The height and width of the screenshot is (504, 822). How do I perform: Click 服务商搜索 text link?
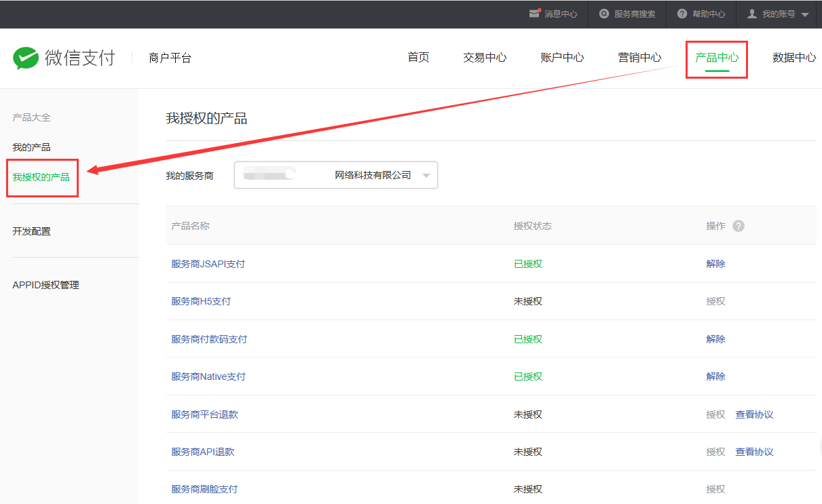pyautogui.click(x=635, y=14)
